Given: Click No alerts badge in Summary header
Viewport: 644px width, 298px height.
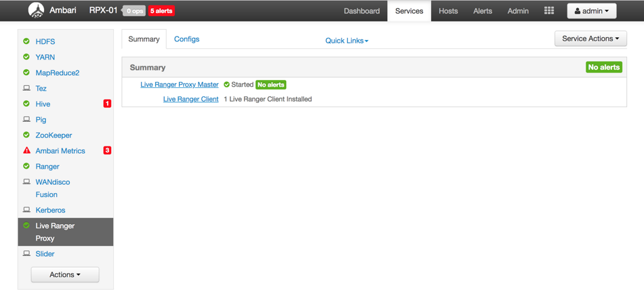Looking at the screenshot, I should [604, 67].
